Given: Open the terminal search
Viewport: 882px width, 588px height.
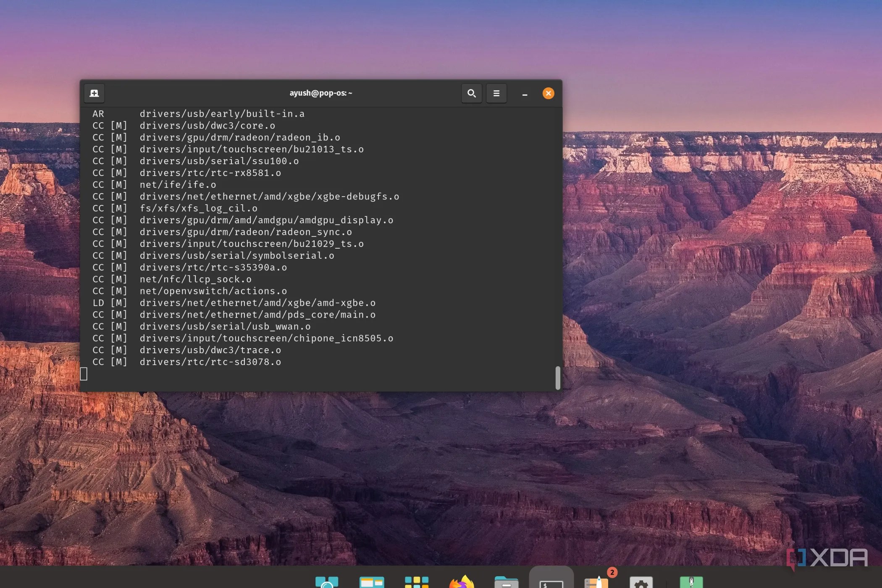Looking at the screenshot, I should tap(471, 93).
